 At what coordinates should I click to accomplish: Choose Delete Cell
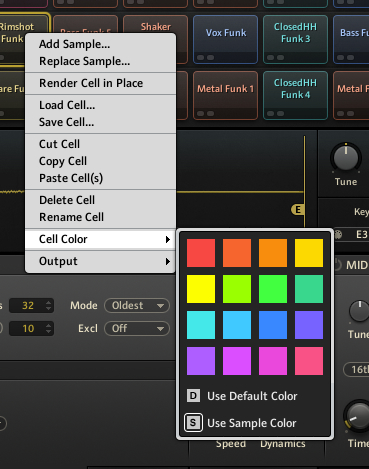click(100, 200)
